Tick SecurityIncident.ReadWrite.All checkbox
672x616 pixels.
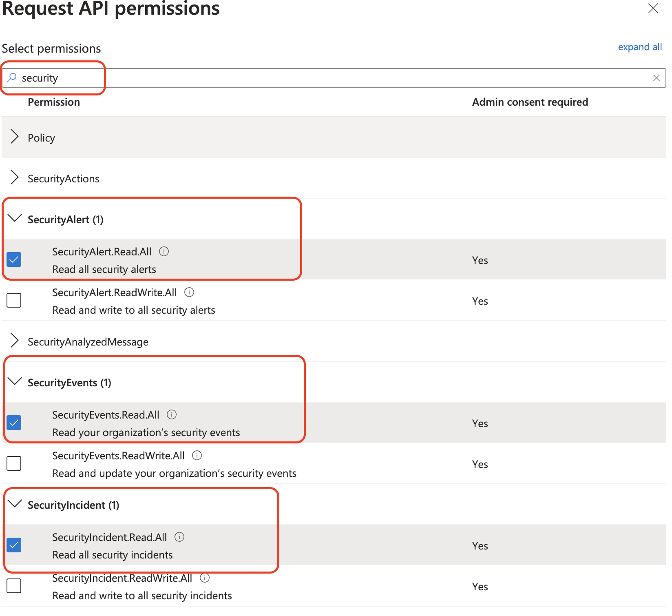click(14, 586)
